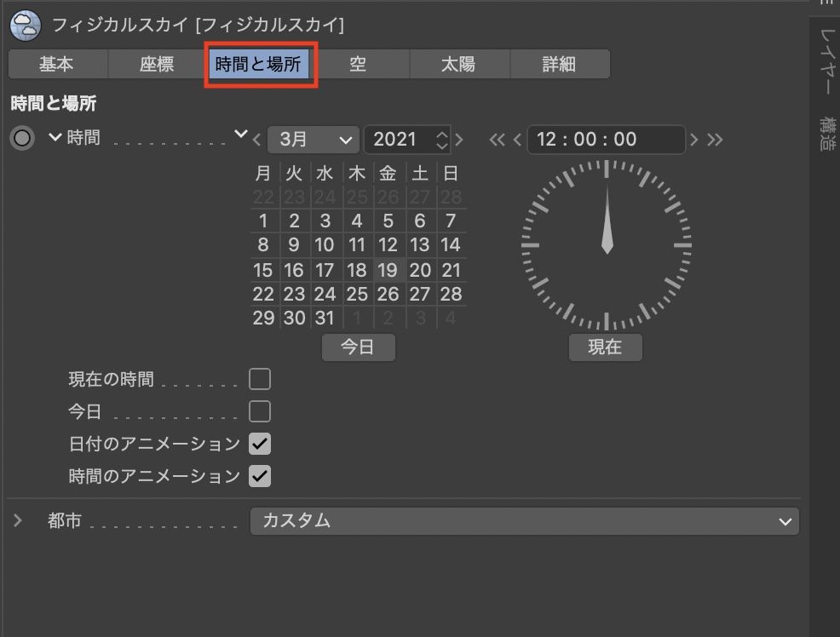Enable the 今日 checkbox
This screenshot has height=637, width=840.
pos(259,412)
